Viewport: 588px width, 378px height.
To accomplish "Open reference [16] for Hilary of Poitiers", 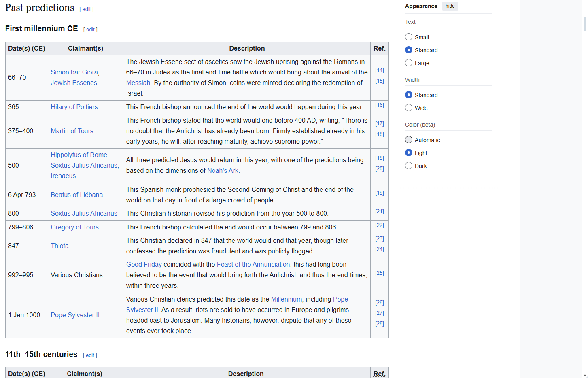I will coord(380,105).
